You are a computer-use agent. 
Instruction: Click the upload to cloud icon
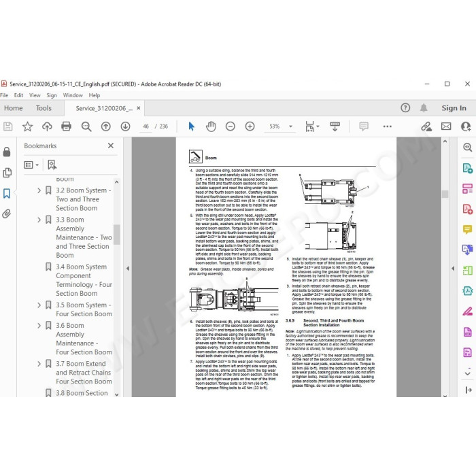pyautogui.click(x=47, y=126)
